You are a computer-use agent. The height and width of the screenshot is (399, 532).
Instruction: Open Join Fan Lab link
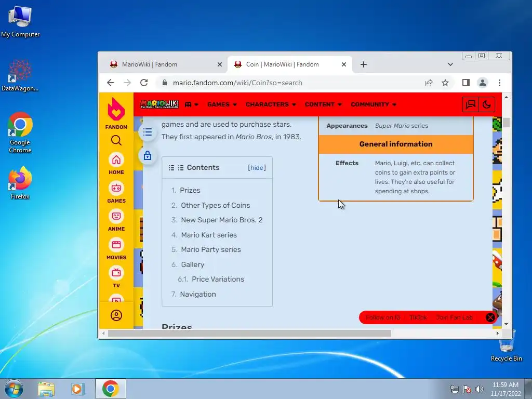tap(454, 317)
